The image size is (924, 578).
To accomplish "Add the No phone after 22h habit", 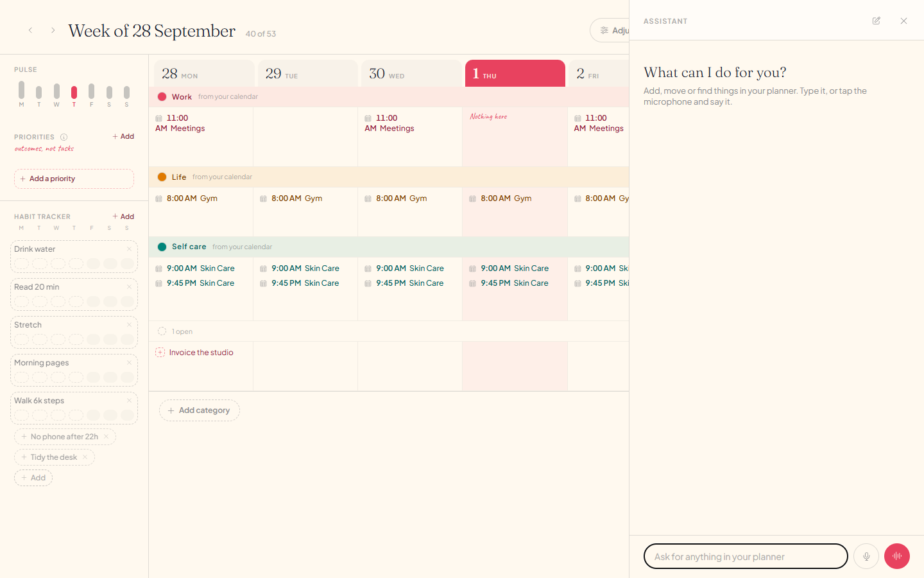I will tap(59, 437).
